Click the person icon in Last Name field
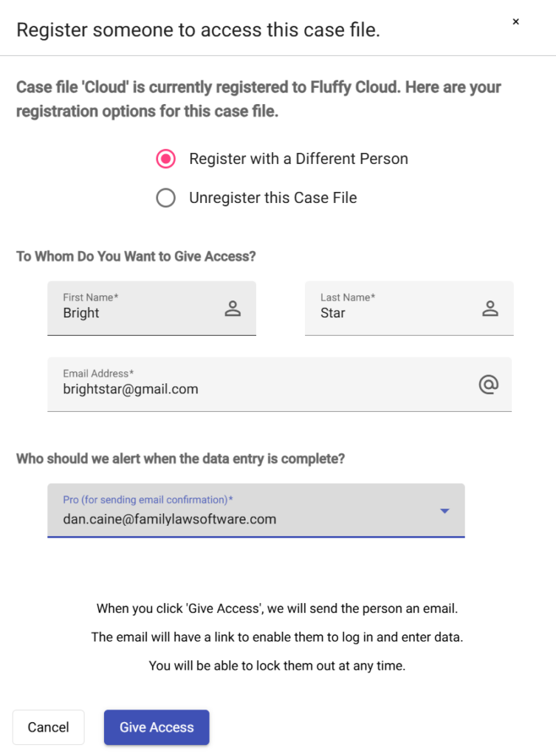 (x=490, y=309)
